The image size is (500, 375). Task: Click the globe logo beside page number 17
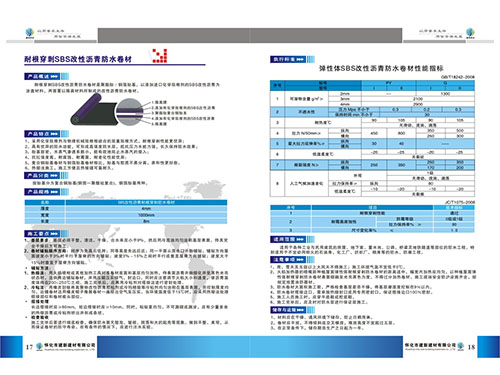click(40, 346)
